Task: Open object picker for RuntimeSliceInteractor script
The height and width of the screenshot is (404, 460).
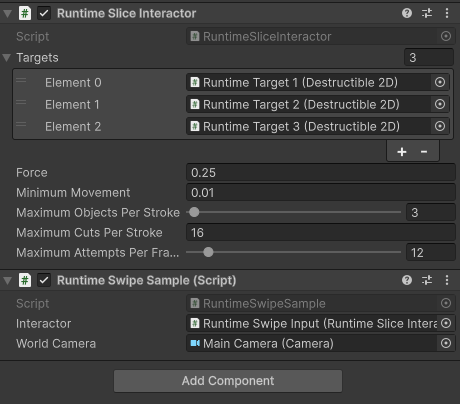Action: pyautogui.click(x=446, y=36)
